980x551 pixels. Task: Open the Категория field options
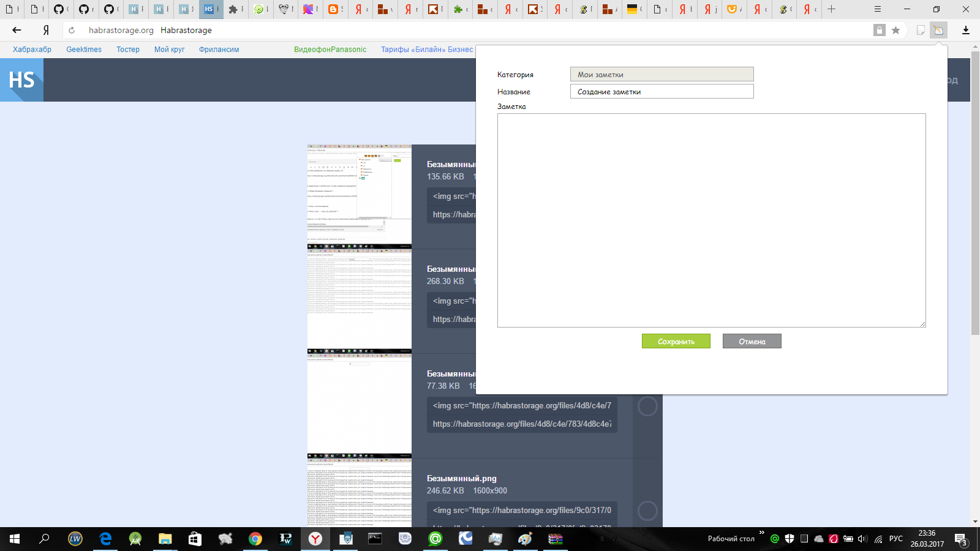(x=661, y=74)
